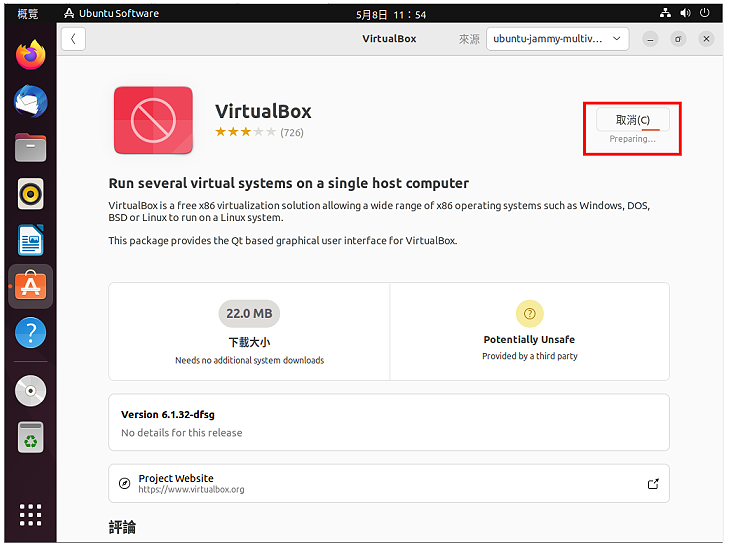Minimize the Ubuntu Software window
Viewport: 744px width, 552px height.
click(651, 39)
